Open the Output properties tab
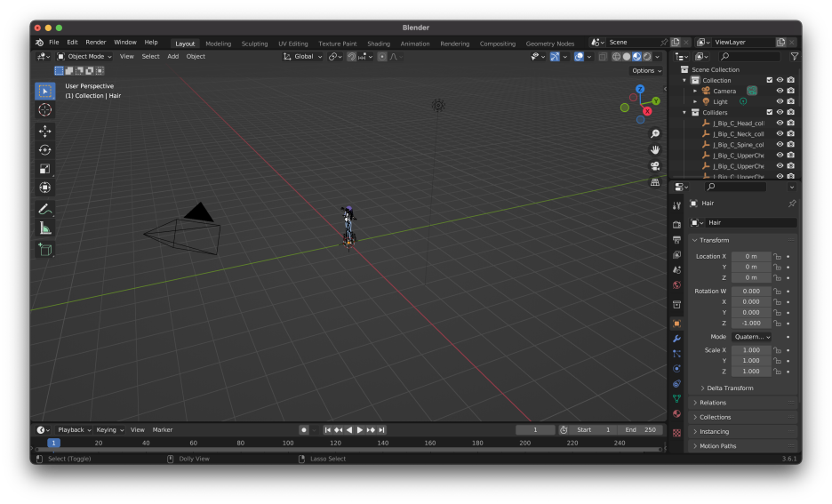Viewport: 832px width, 504px height. (x=676, y=240)
